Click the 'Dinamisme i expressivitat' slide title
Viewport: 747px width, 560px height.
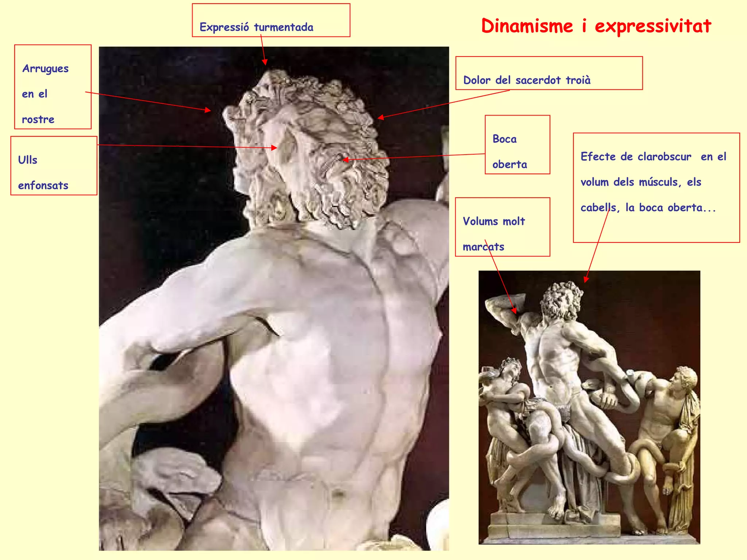596,26
